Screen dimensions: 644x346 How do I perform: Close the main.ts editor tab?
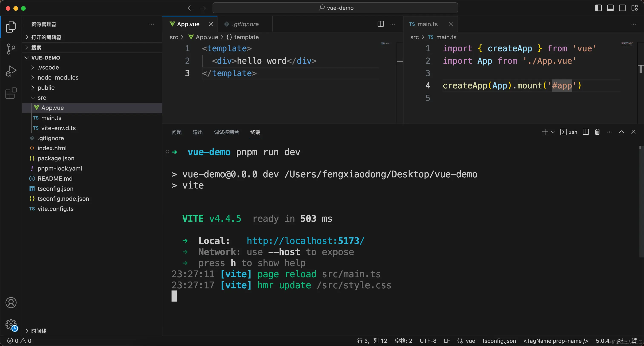(x=451, y=24)
